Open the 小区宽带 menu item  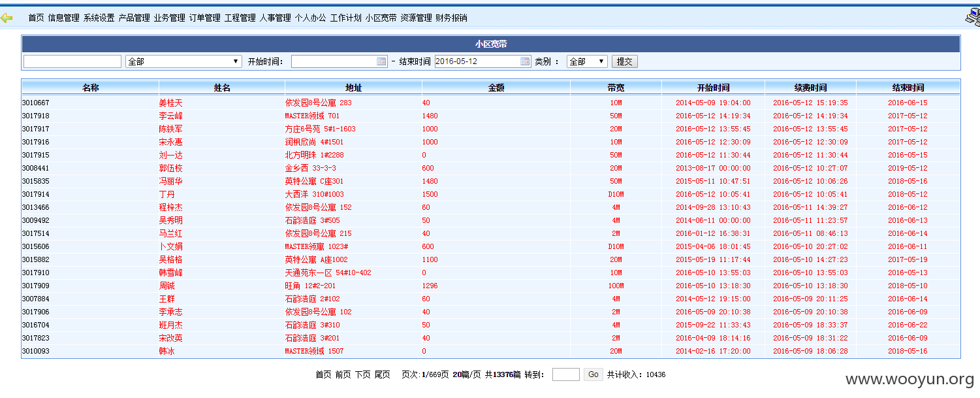coord(381,18)
